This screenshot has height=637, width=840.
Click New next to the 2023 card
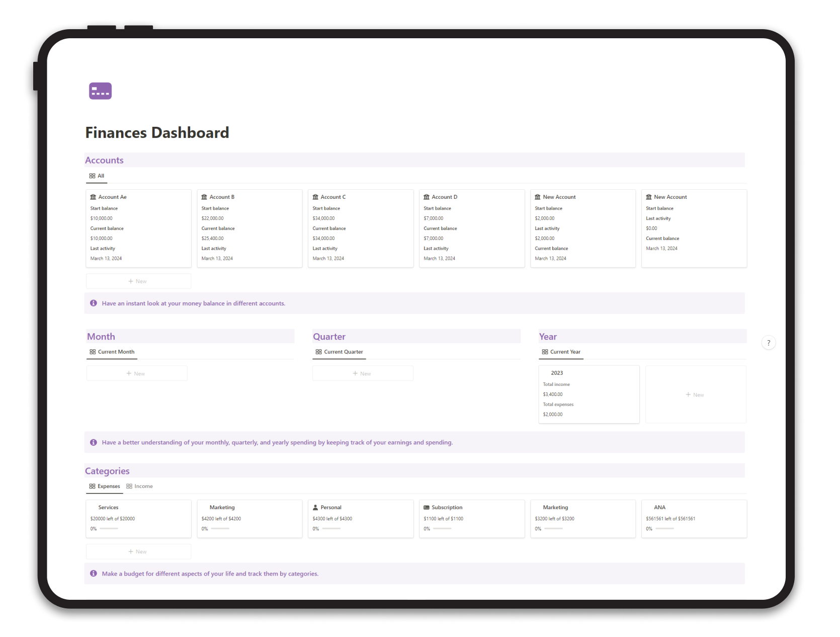[x=695, y=394]
